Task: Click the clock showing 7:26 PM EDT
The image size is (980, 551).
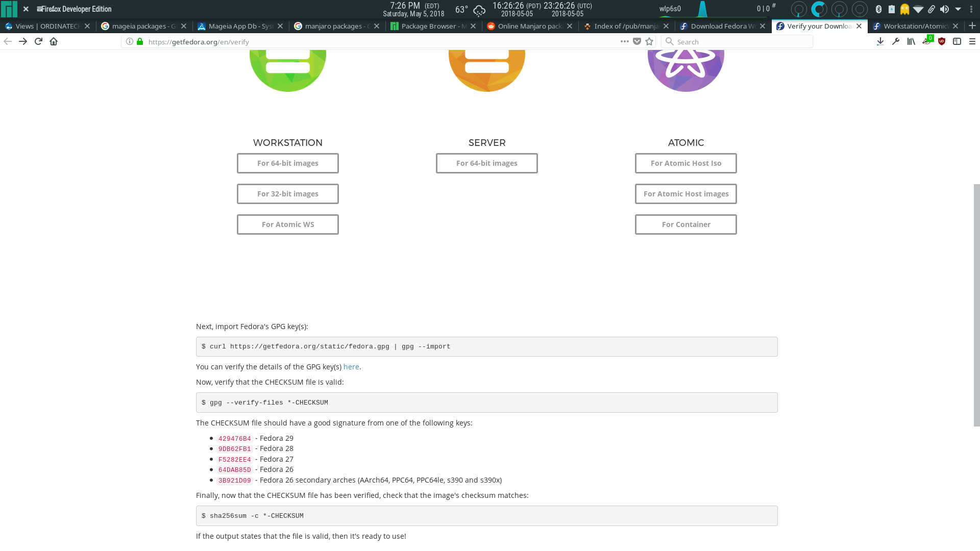Action: (x=413, y=9)
